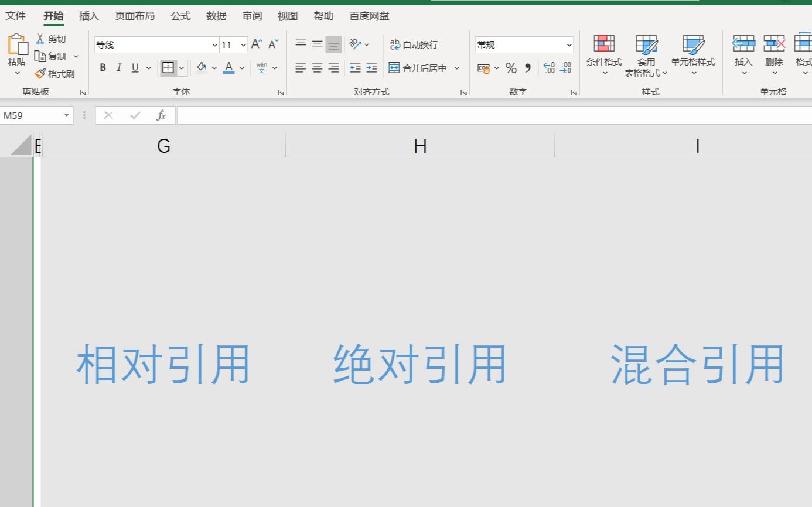Open 文件 File menu
The width and height of the screenshot is (812, 507).
point(16,16)
